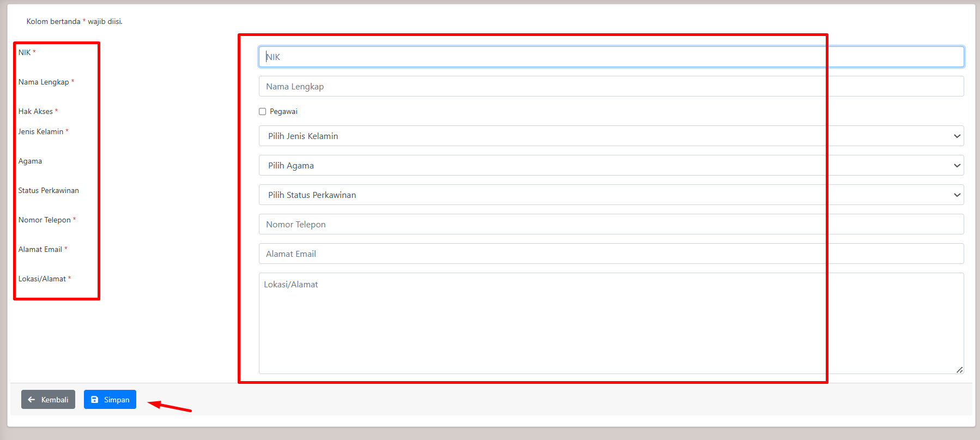Click the Nomor Telepon label on the left
Viewport: 980px width, 440px height.
coord(45,220)
